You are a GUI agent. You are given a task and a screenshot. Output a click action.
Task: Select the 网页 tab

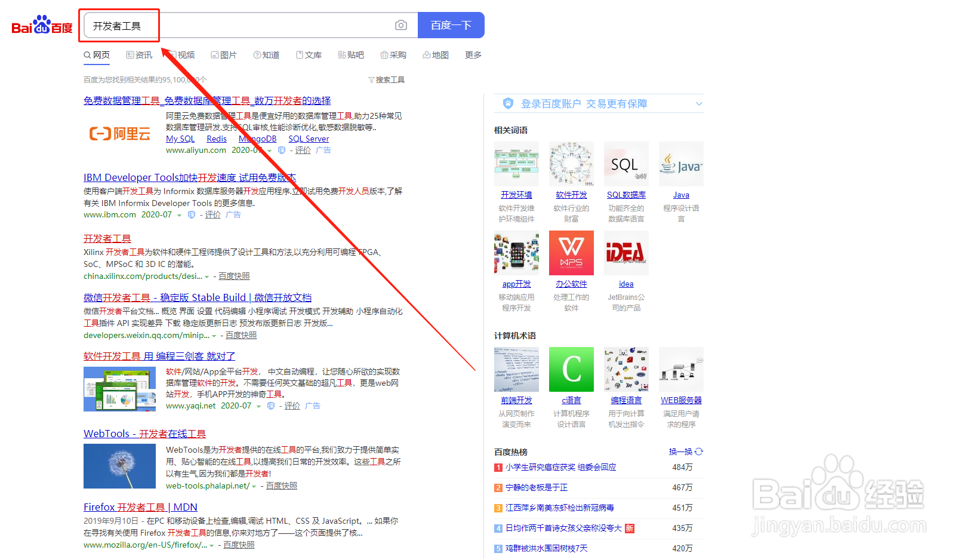click(97, 55)
